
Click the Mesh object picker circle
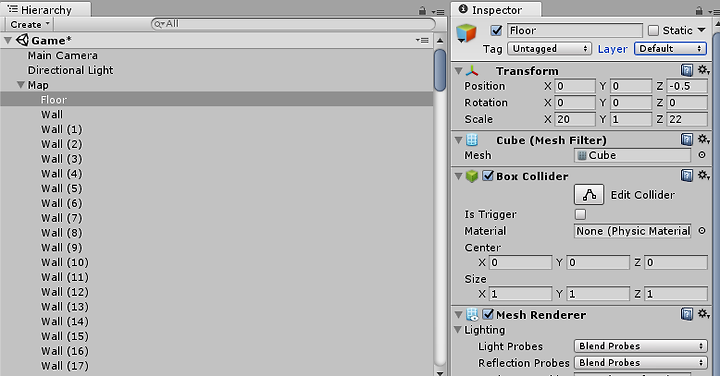702,155
